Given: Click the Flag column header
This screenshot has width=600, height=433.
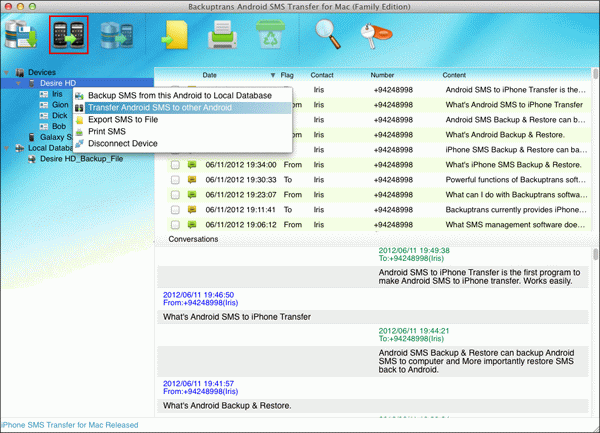Looking at the screenshot, I should tap(287, 75).
